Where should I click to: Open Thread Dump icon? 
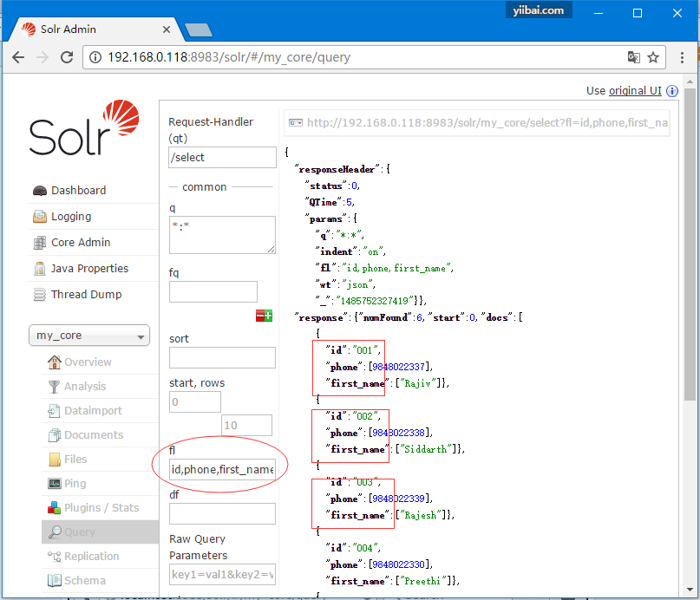click(x=40, y=295)
